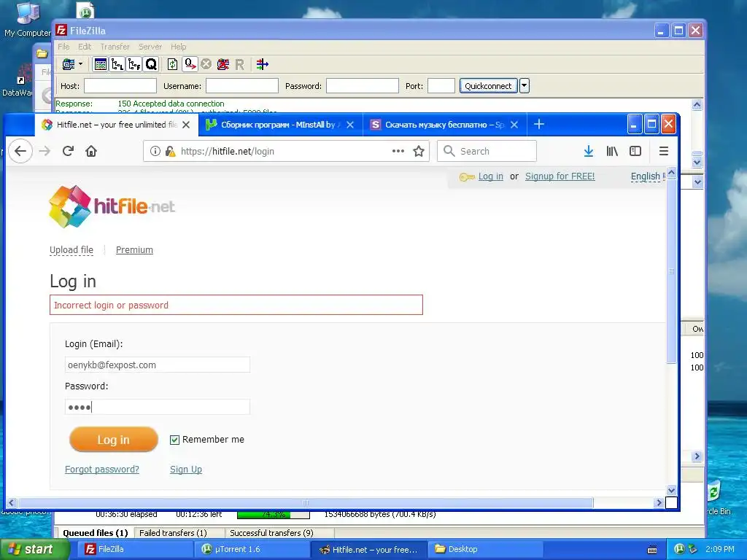Toggle queue processing in FileZilla
Image resolution: width=747 pixels, height=560 pixels.
click(x=190, y=64)
